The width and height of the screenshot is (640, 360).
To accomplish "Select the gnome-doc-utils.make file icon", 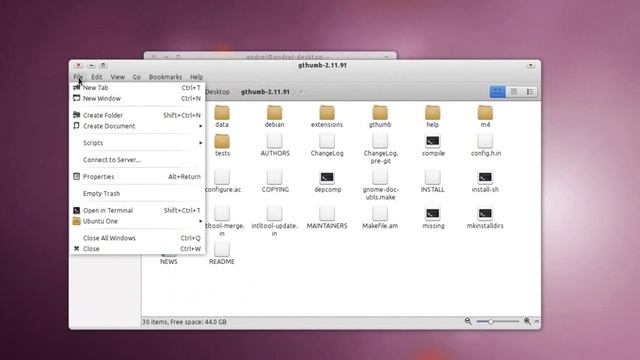I will point(380,177).
